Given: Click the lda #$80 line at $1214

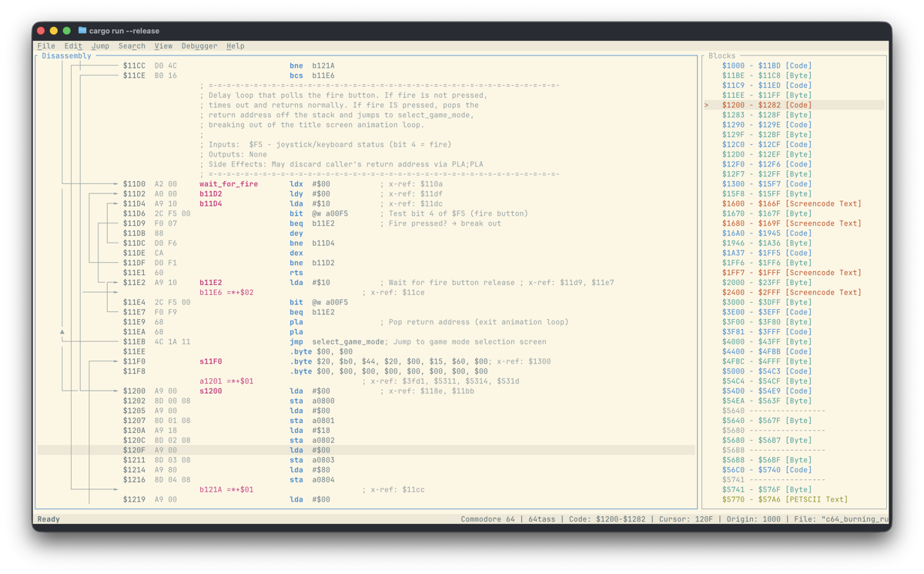Looking at the screenshot, I should 310,470.
